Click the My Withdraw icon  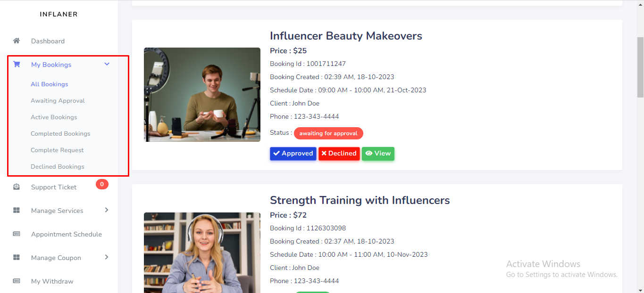(x=17, y=281)
